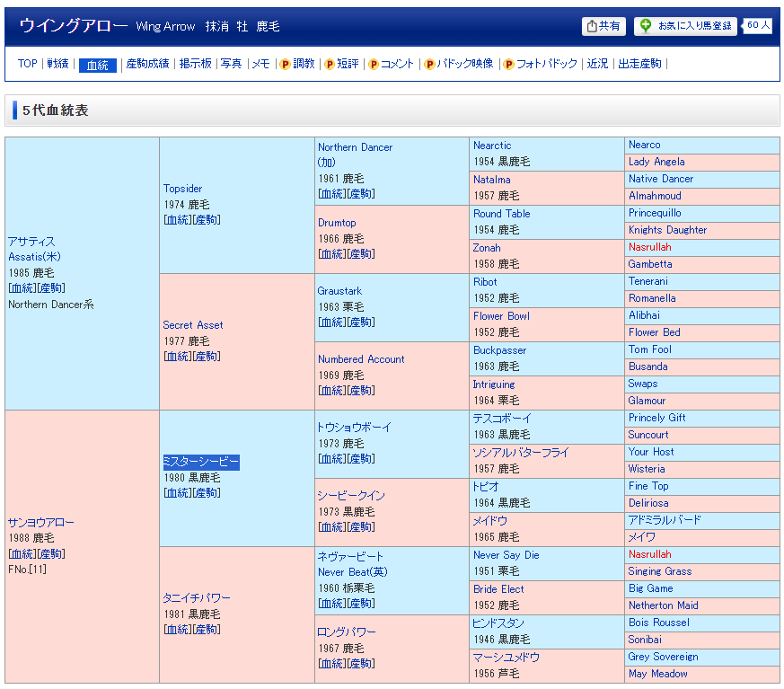Image resolution: width=784 pixels, height=689 pixels.
Task: Switch to the 産駒成績 tab
Action: pos(147,64)
